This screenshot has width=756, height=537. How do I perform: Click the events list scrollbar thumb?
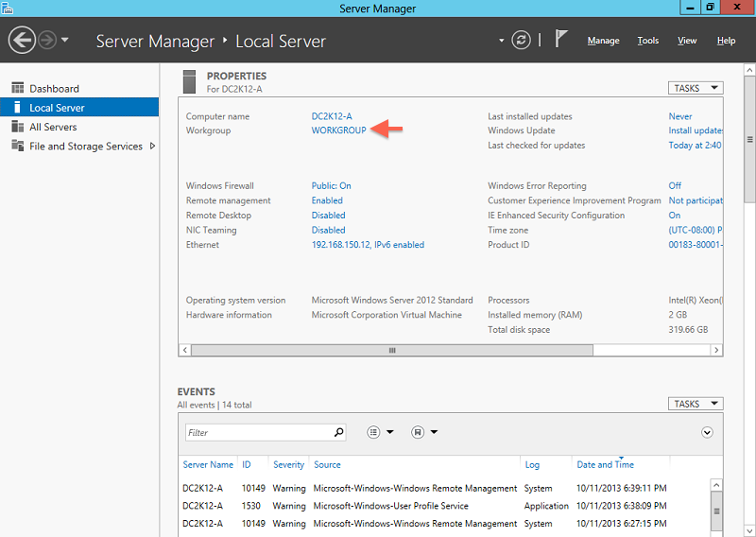click(716, 511)
